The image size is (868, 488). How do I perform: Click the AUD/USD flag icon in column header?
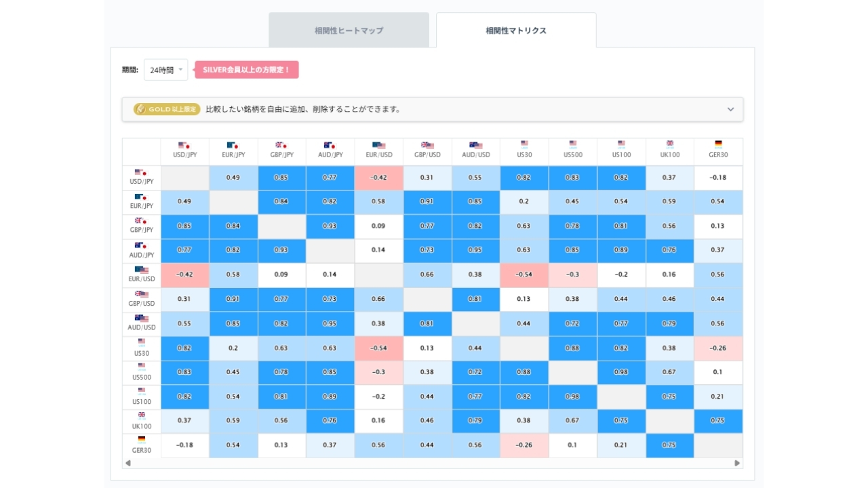point(476,145)
